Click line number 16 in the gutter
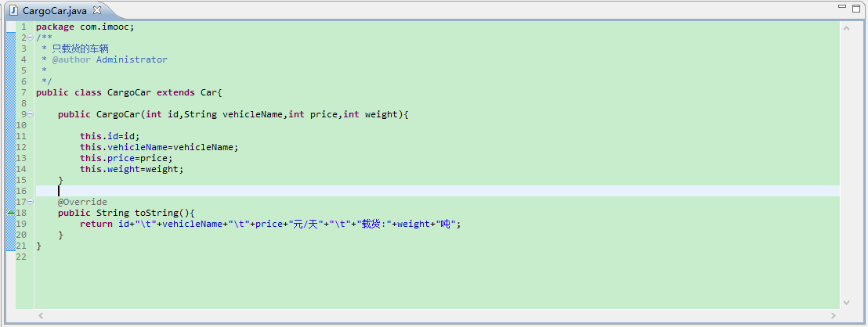Image resolution: width=868 pixels, height=327 pixels. 22,191
